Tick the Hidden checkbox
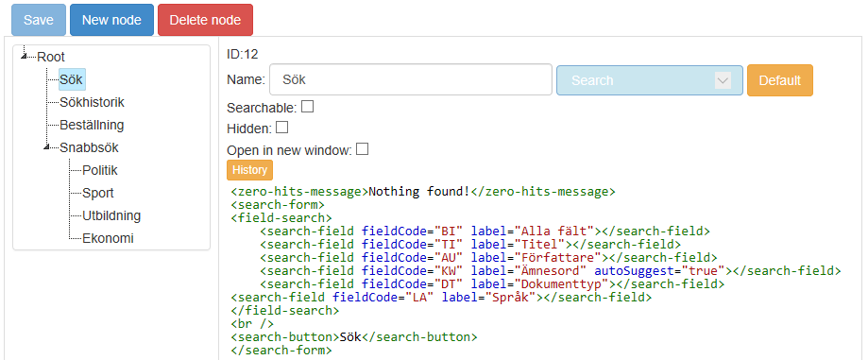 281,128
